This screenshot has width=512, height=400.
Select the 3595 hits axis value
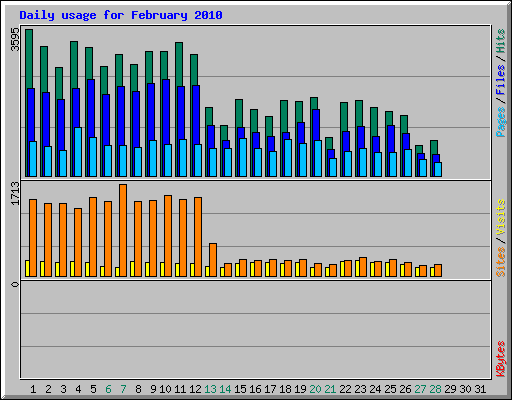15,39
